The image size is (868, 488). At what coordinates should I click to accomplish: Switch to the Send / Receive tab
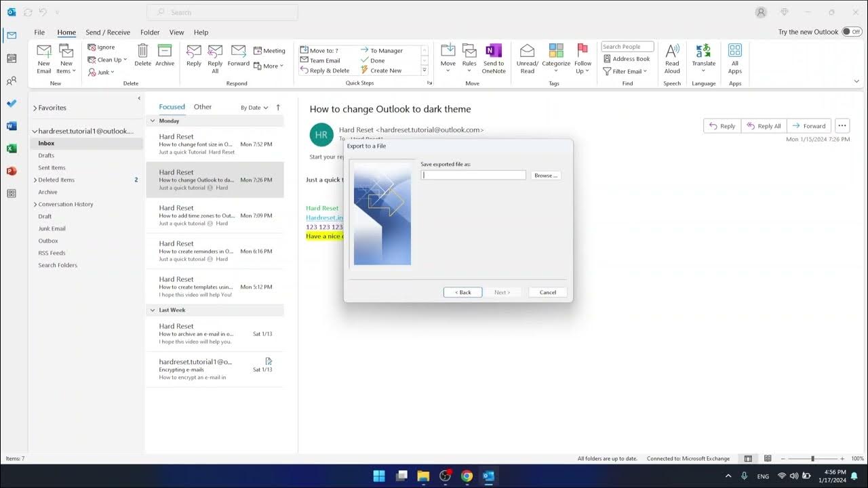107,32
